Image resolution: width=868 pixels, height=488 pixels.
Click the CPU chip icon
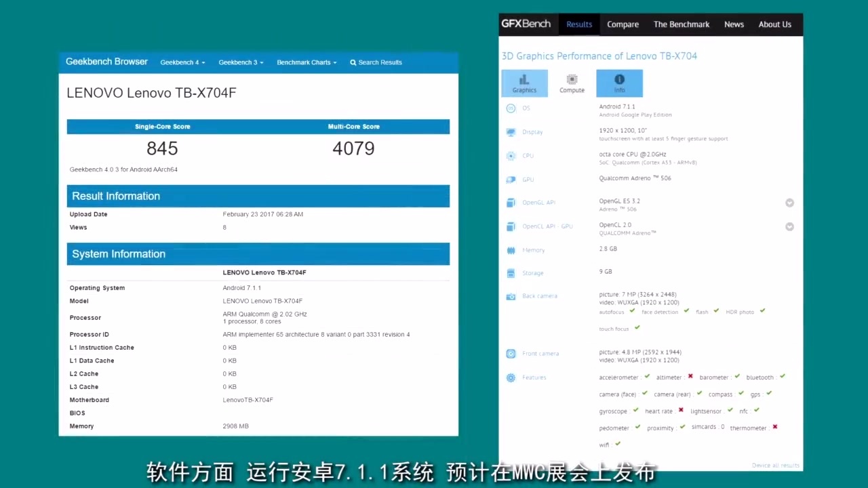click(x=511, y=156)
